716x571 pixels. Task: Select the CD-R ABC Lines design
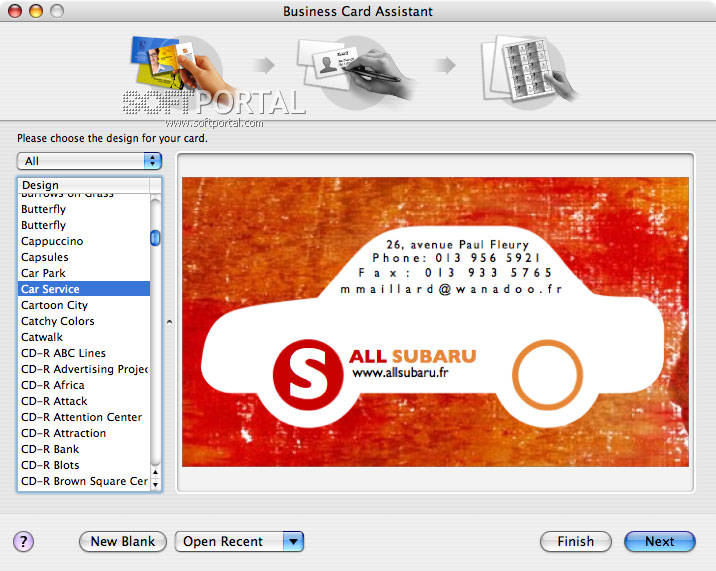(x=84, y=353)
